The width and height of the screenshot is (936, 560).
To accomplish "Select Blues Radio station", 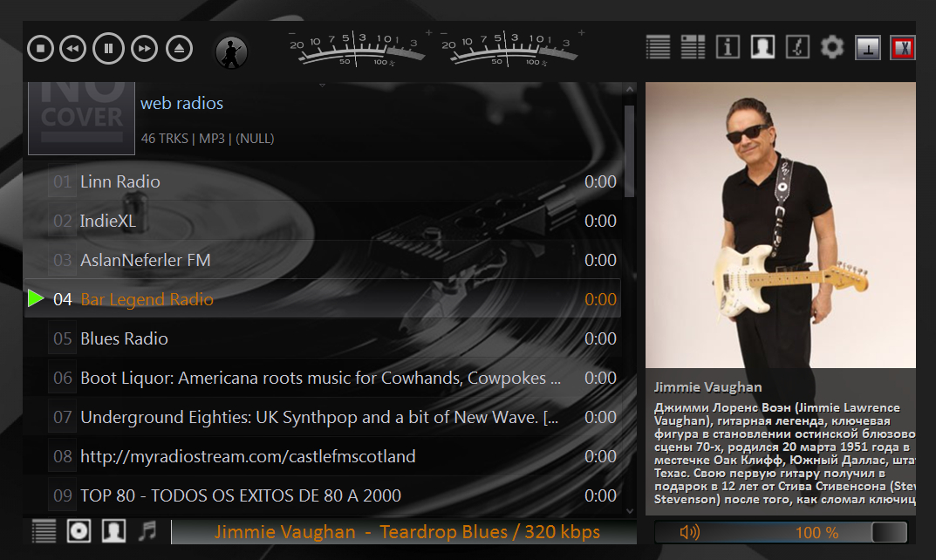I will click(323, 338).
